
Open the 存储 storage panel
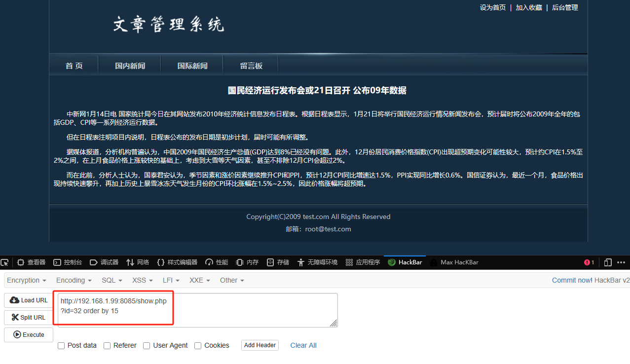click(x=278, y=262)
